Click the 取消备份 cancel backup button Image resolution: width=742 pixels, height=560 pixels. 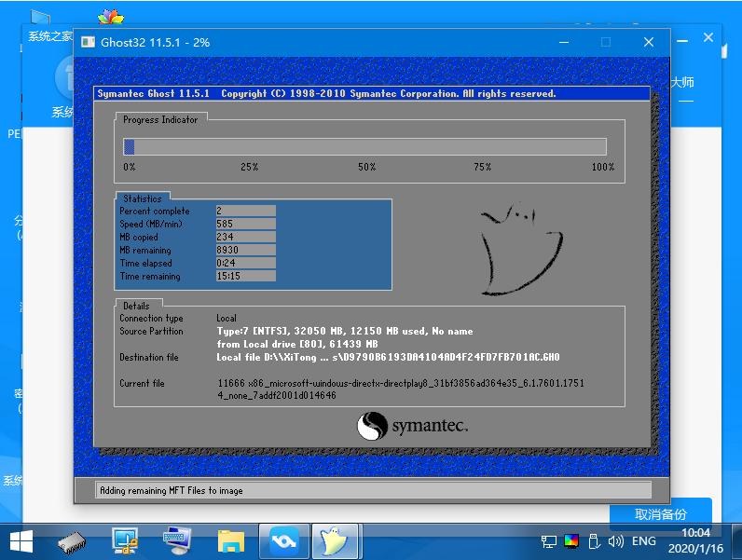(x=661, y=514)
